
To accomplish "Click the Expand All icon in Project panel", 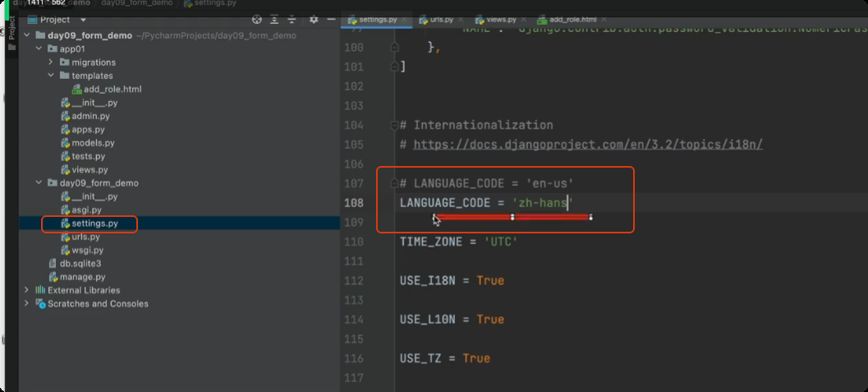I will tap(274, 20).
